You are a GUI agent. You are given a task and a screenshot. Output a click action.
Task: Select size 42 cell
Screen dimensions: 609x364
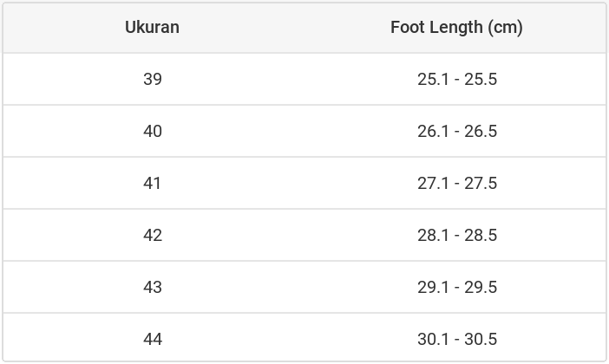pos(152,235)
